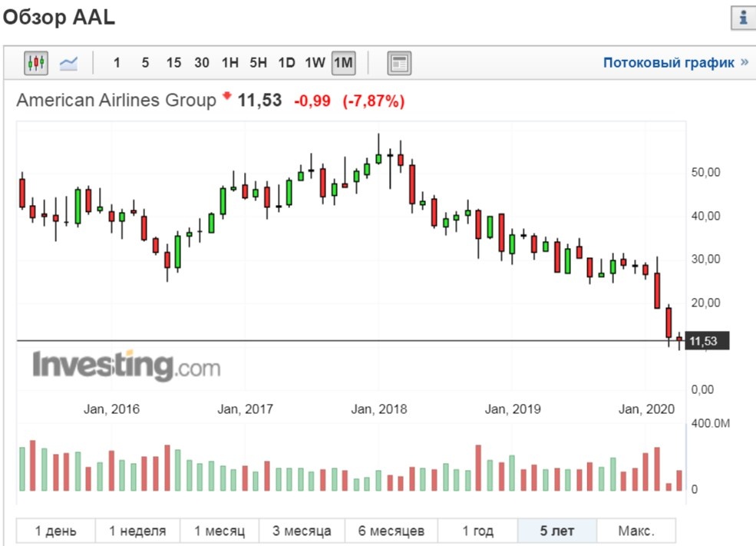Select the 5 minute interval
This screenshot has width=756, height=546.
[x=145, y=63]
